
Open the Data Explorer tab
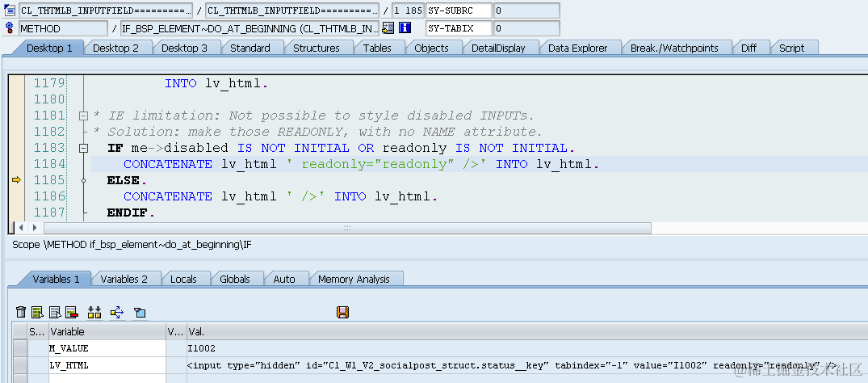pyautogui.click(x=577, y=48)
